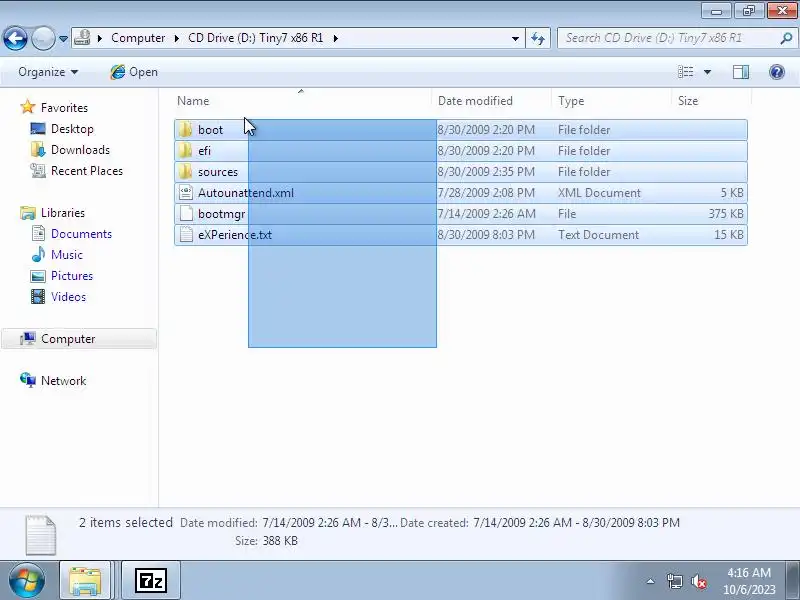This screenshot has width=800, height=600.
Task: Open the view options dropdown arrow
Action: pos(707,72)
